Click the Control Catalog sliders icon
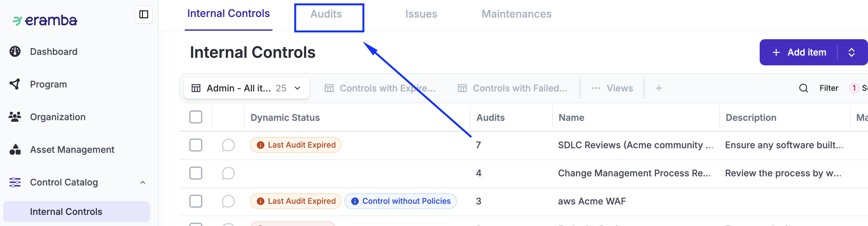This screenshot has height=226, width=868. tap(15, 182)
